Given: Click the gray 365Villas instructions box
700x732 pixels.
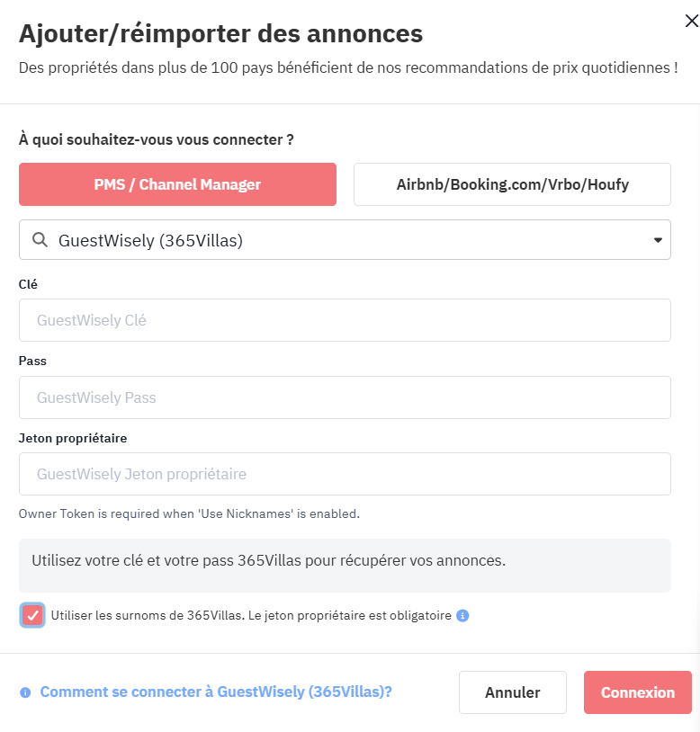Looking at the screenshot, I should [x=345, y=566].
